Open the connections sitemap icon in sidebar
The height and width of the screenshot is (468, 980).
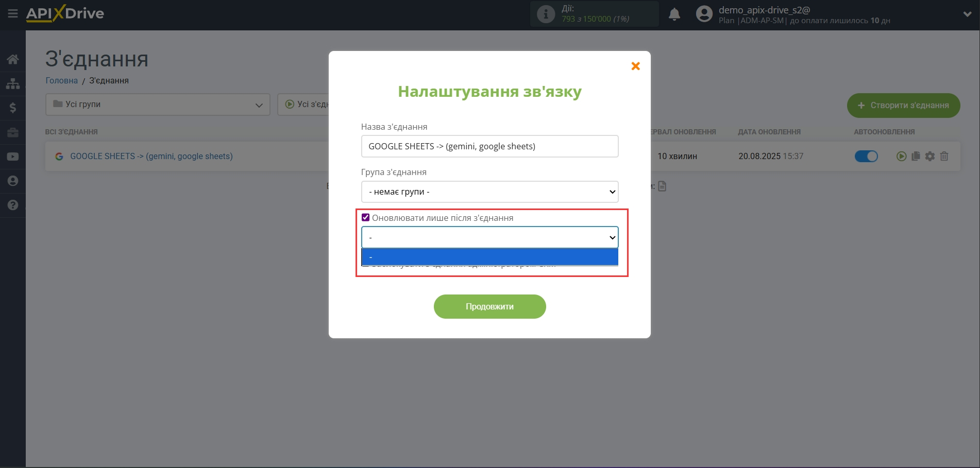13,83
